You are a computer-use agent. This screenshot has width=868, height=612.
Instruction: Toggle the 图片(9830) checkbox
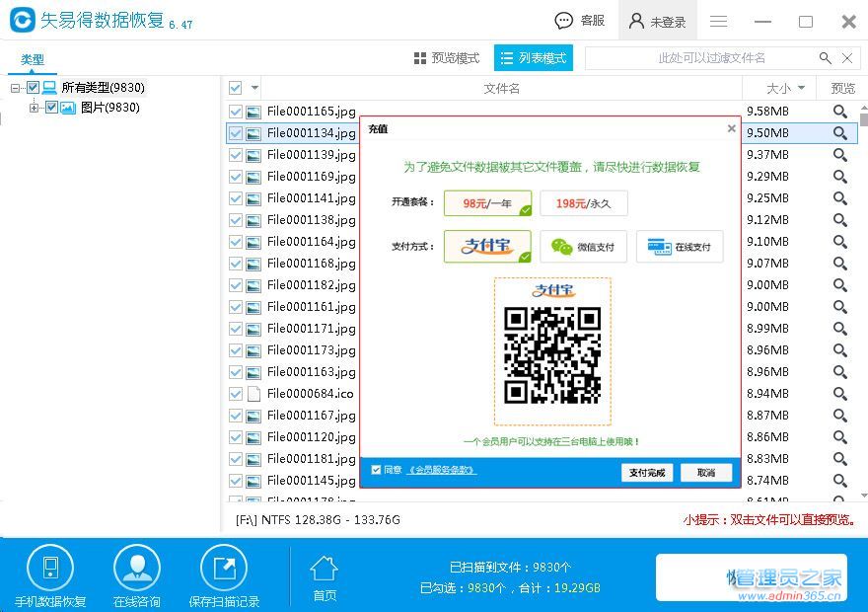tap(51, 108)
